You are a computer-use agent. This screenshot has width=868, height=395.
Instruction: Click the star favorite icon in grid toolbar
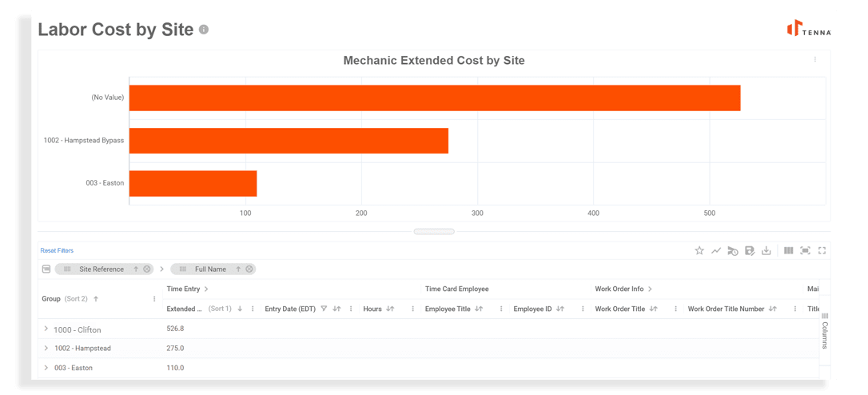(x=699, y=250)
